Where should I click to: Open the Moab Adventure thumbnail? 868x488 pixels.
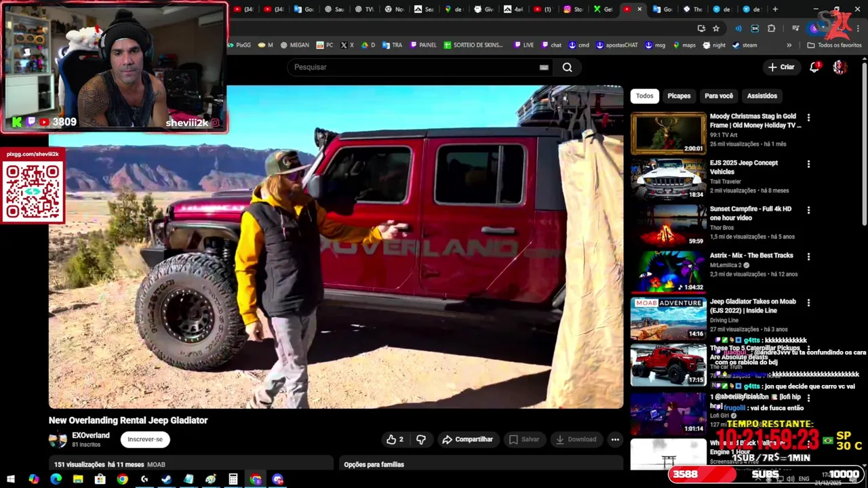(669, 318)
